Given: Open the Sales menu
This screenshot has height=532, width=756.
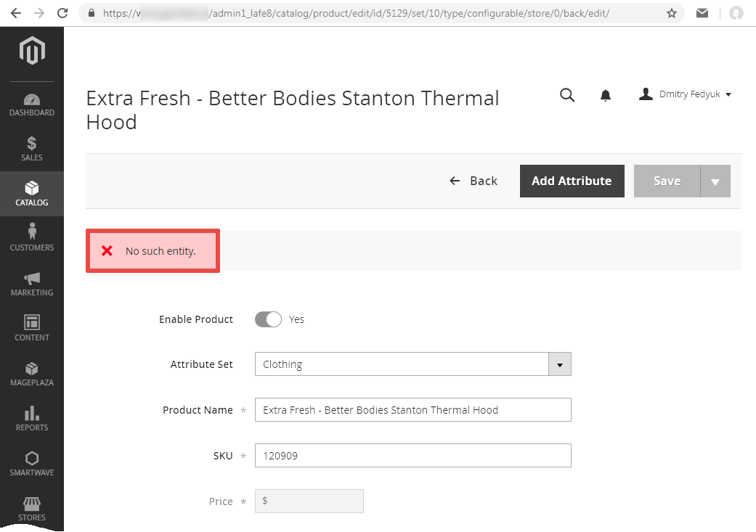Looking at the screenshot, I should point(32,149).
